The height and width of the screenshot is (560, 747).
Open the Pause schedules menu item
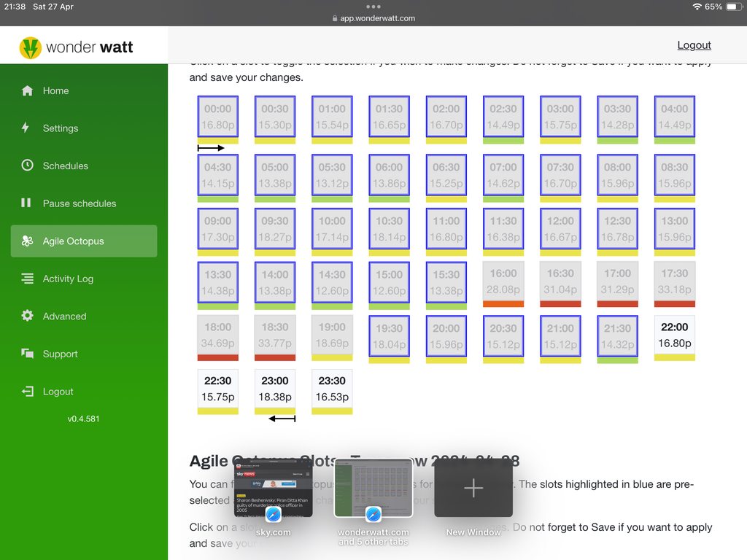(79, 203)
